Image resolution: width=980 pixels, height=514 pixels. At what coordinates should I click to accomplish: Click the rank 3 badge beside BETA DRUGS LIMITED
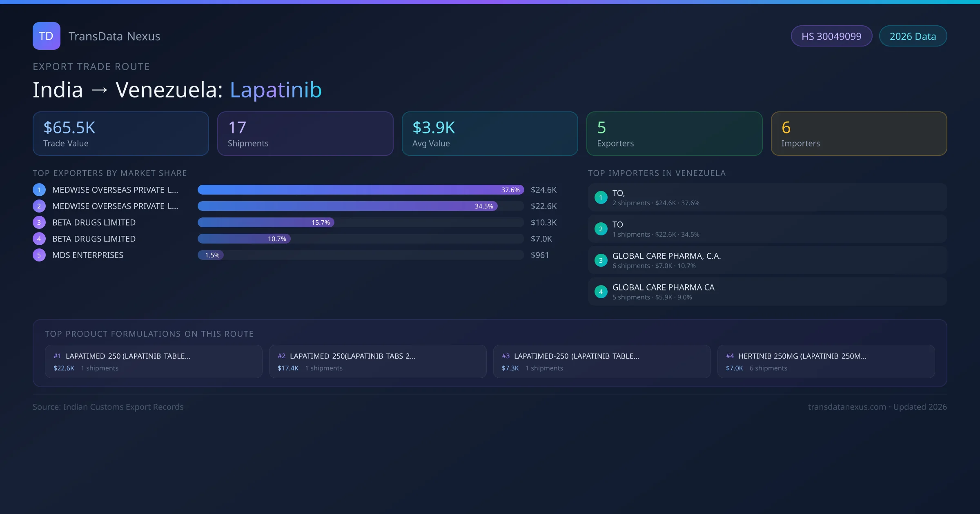39,222
